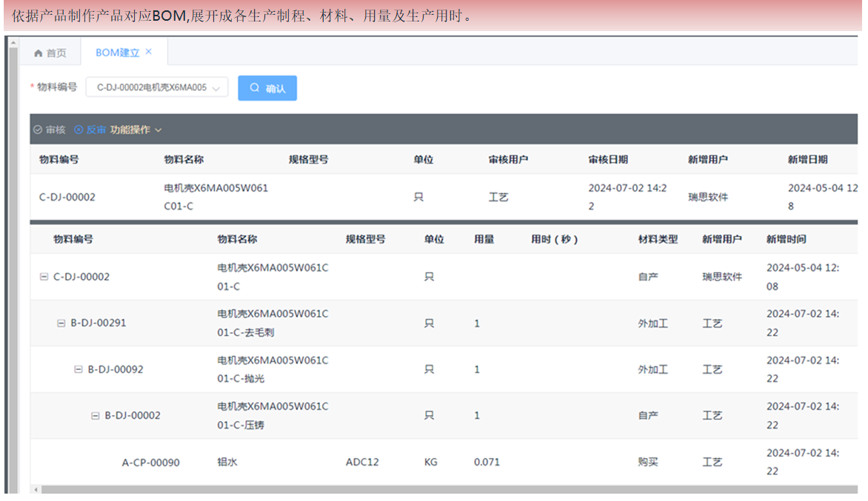Click the 用量 column header
This screenshot has height=501, width=868.
click(484, 240)
